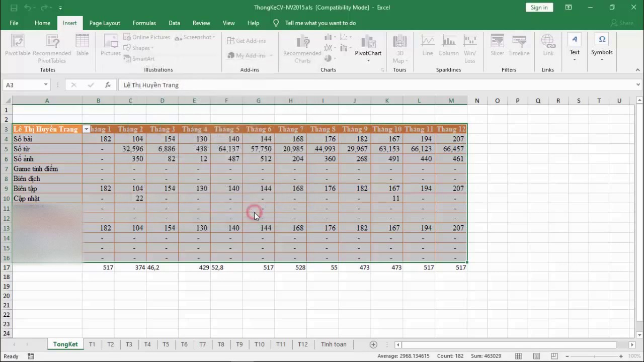
Task: Open the File menu
Action: point(14,23)
